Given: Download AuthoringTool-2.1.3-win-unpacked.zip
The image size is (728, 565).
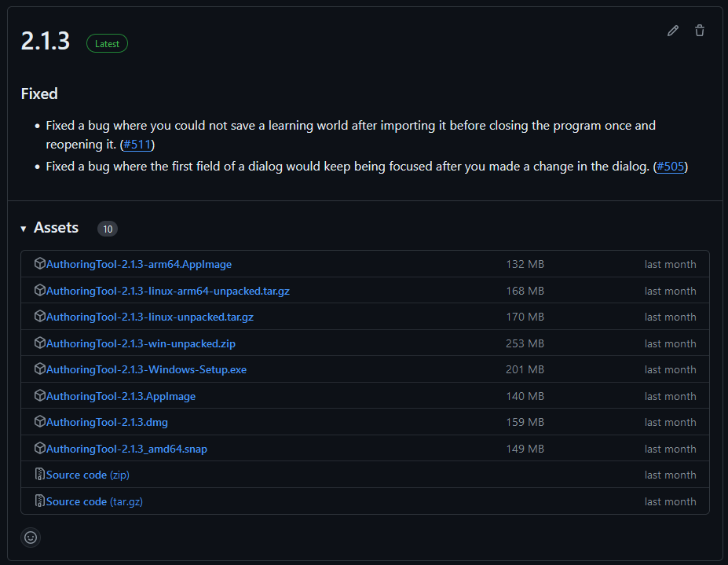Looking at the screenshot, I should click(x=141, y=343).
